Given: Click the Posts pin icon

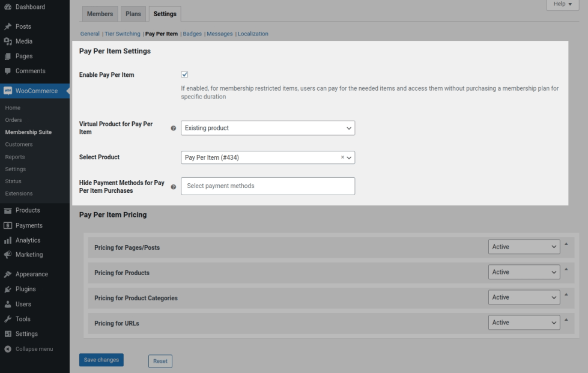Looking at the screenshot, I should [x=8, y=26].
